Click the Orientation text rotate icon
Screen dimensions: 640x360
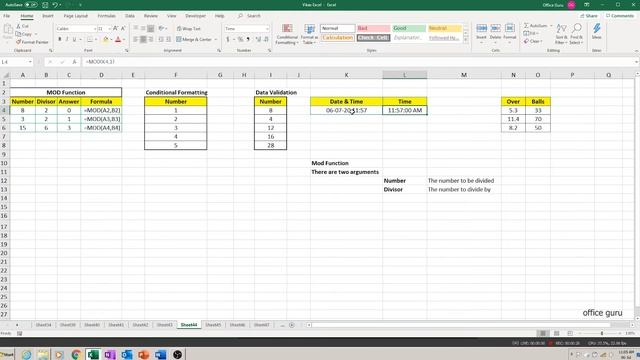pyautogui.click(x=161, y=29)
